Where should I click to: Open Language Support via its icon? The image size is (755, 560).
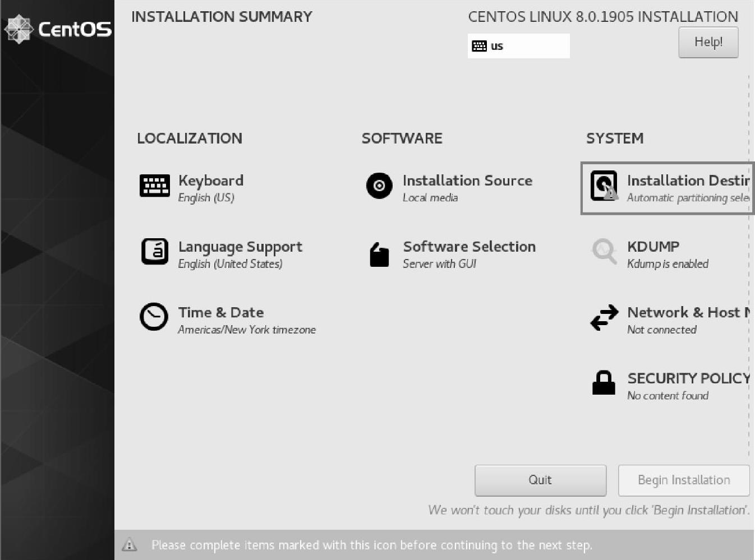pyautogui.click(x=154, y=252)
